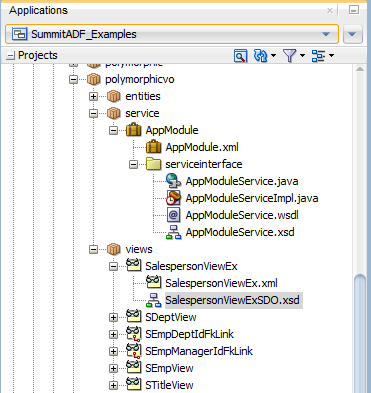This screenshot has height=393, width=371.
Task: Click the vertical scrollbar thumb
Action: pyautogui.click(x=360, y=333)
